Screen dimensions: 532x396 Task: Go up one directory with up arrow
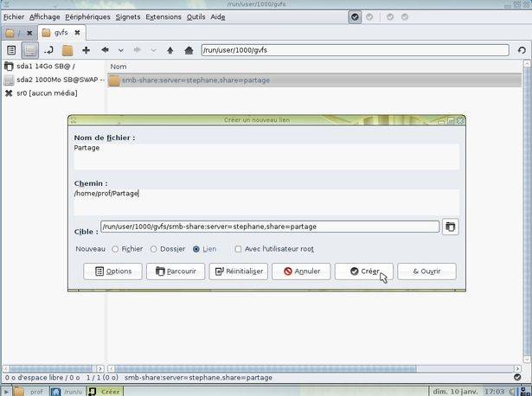(170, 50)
